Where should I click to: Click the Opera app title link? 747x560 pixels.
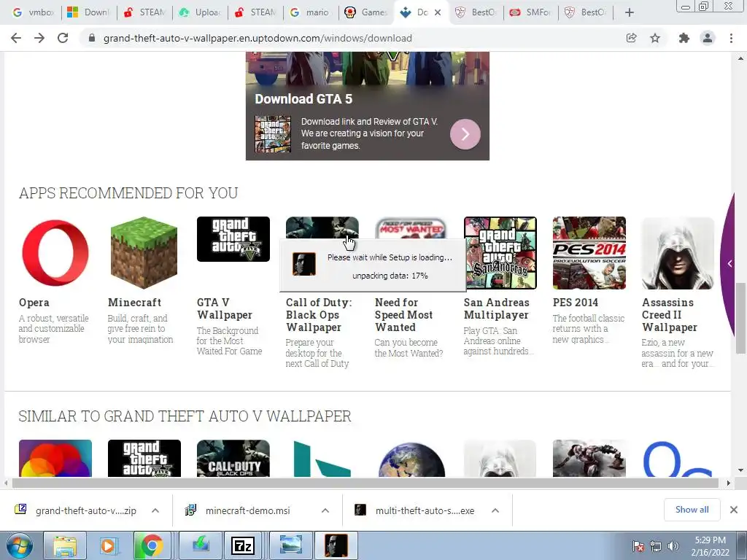pyautogui.click(x=34, y=303)
